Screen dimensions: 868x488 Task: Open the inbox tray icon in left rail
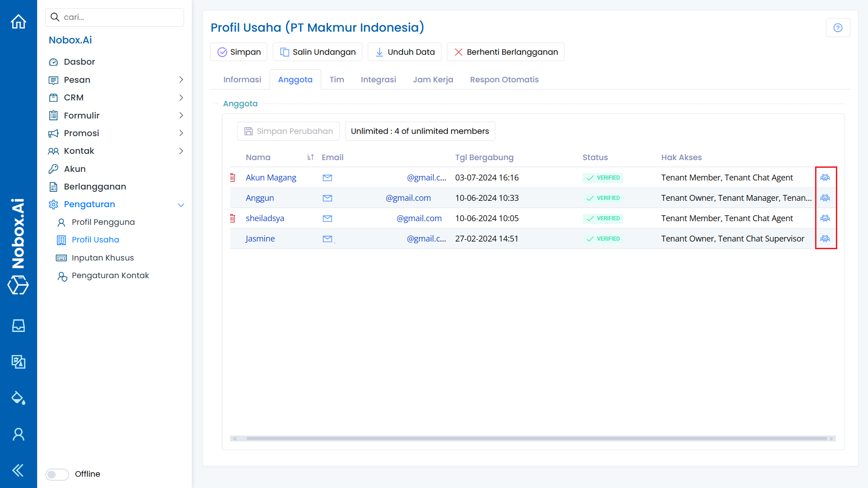(x=19, y=326)
